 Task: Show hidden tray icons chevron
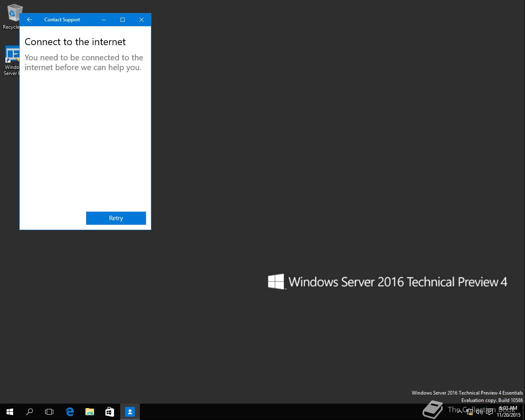pos(460,412)
